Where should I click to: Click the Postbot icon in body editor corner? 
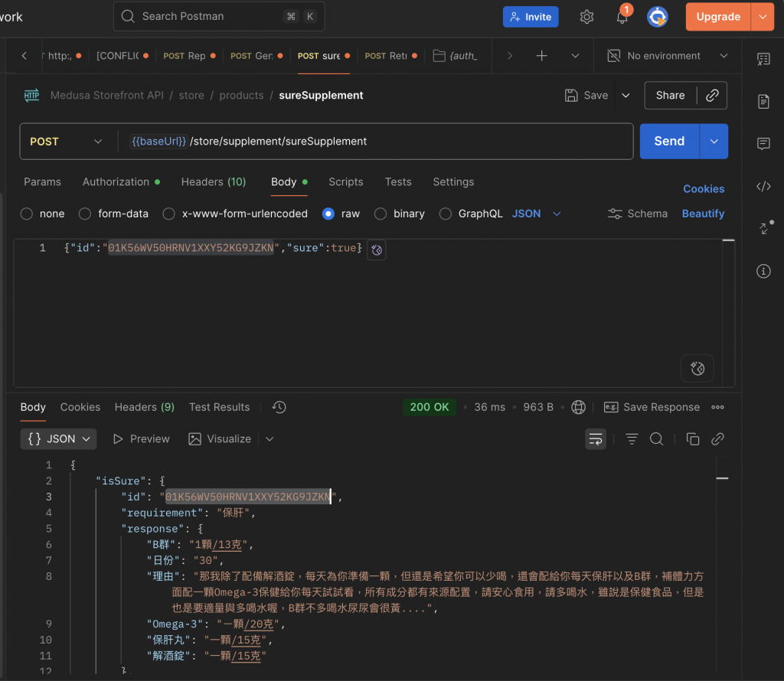click(697, 368)
